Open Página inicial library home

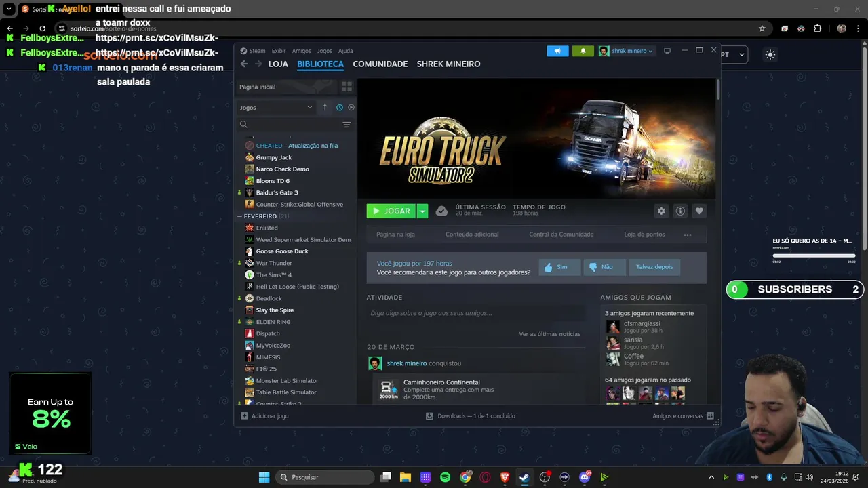pos(286,87)
